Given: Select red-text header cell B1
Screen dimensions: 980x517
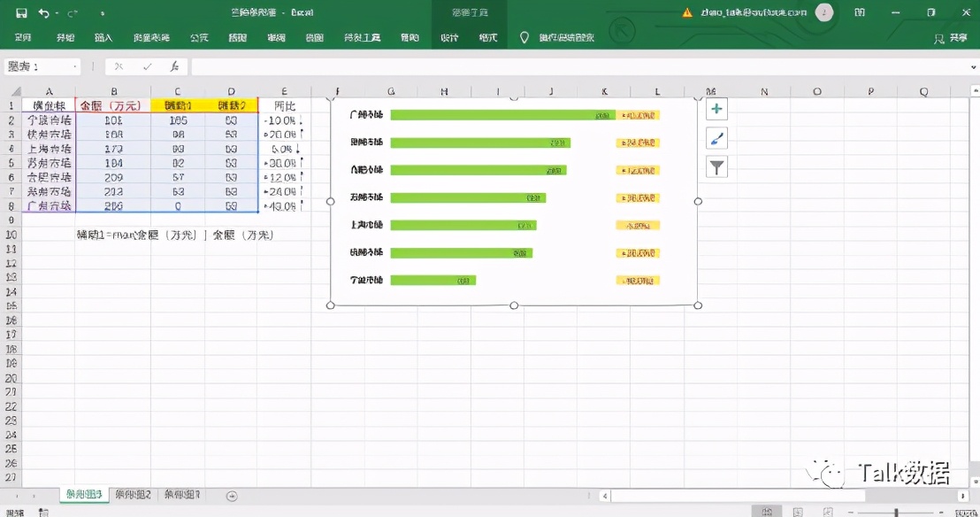Looking at the screenshot, I should click(x=113, y=105).
